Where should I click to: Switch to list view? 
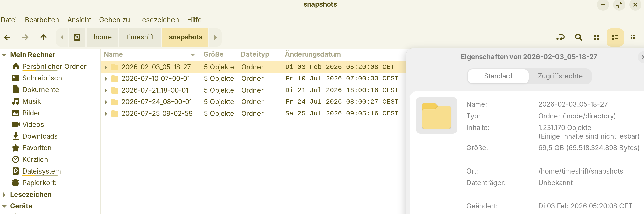(x=615, y=37)
